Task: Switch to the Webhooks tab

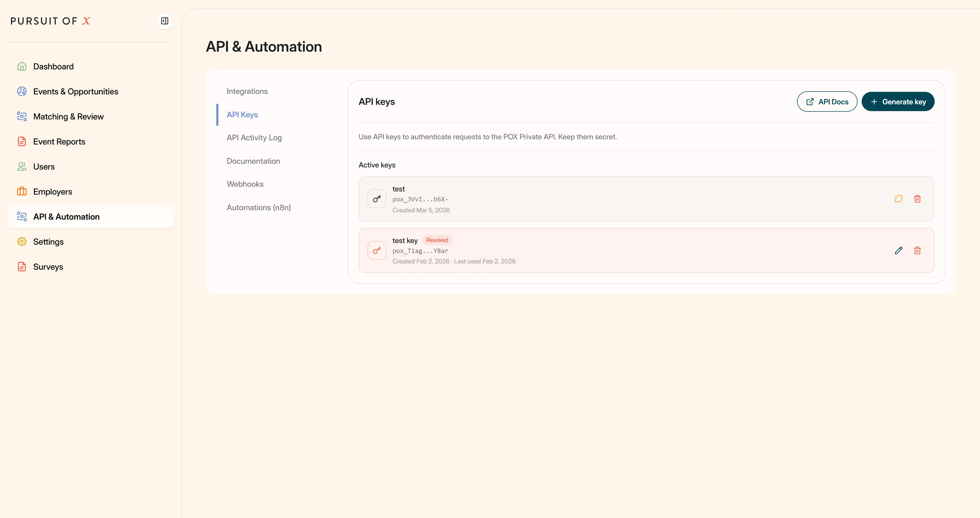Action: [245, 184]
